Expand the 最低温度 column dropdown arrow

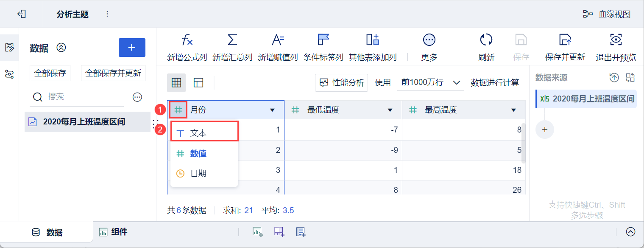[x=390, y=110]
